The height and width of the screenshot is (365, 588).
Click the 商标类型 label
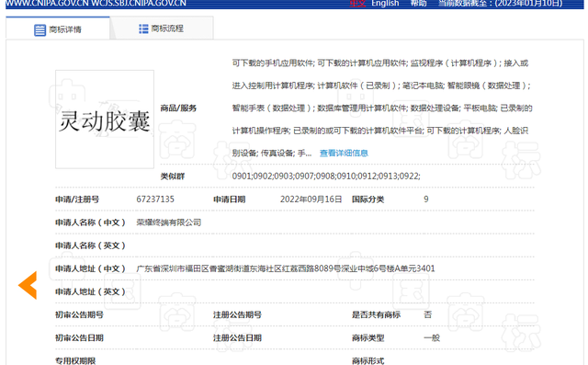[367, 338]
